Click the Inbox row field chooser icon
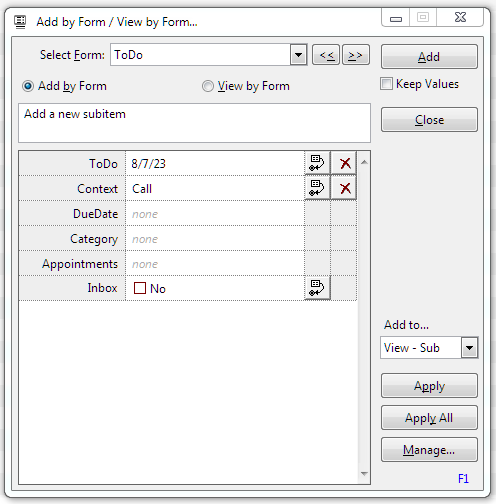The width and height of the screenshot is (496, 504). (317, 288)
